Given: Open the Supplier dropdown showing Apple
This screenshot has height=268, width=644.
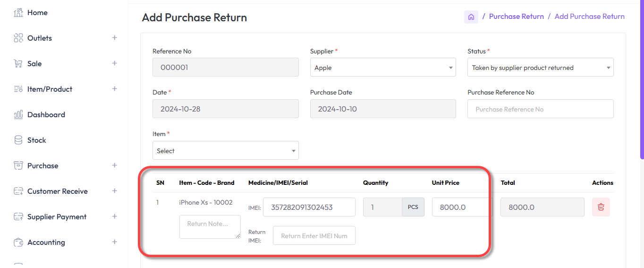Looking at the screenshot, I should (382, 68).
